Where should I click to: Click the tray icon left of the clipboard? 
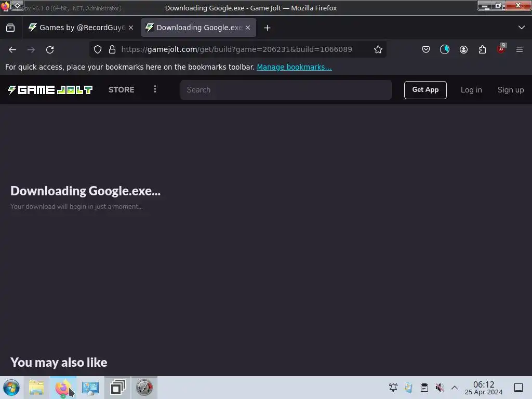(x=408, y=388)
